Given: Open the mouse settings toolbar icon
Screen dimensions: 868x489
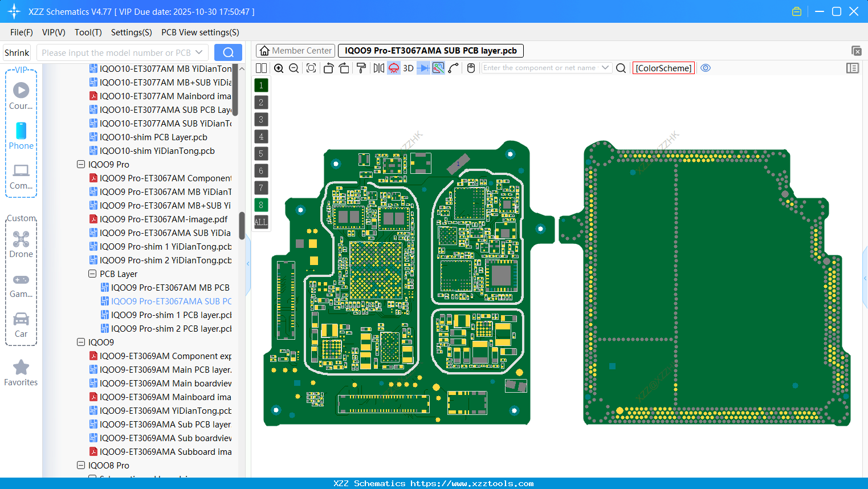Looking at the screenshot, I should (x=470, y=68).
